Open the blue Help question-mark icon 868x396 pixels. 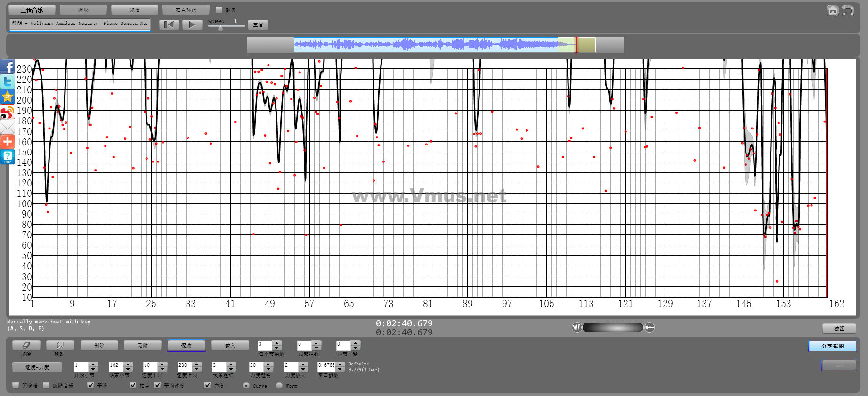tap(8, 157)
